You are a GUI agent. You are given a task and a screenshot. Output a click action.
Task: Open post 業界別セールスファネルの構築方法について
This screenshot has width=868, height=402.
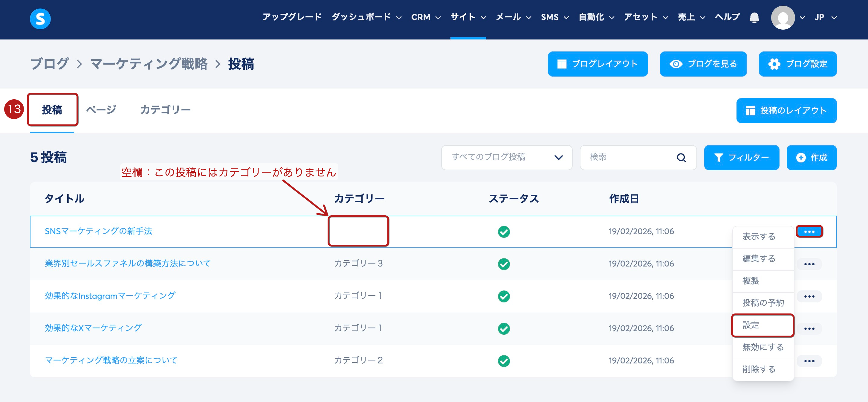(128, 264)
